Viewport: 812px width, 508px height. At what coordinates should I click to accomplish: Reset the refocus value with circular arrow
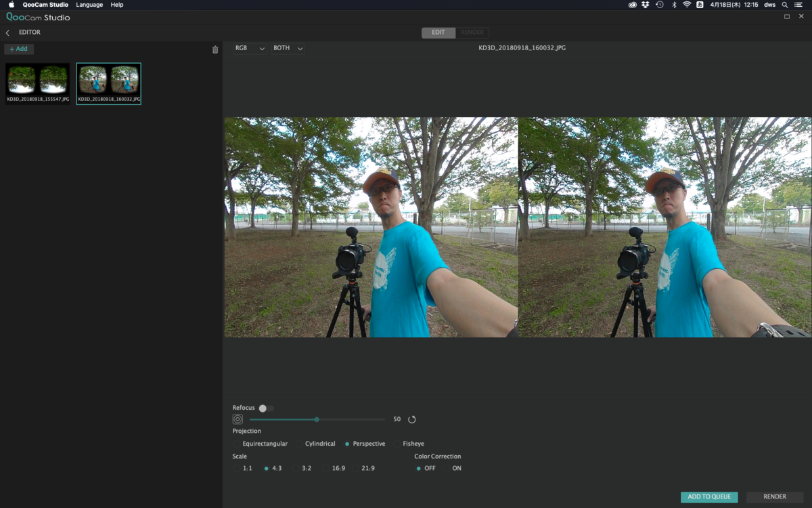[411, 419]
